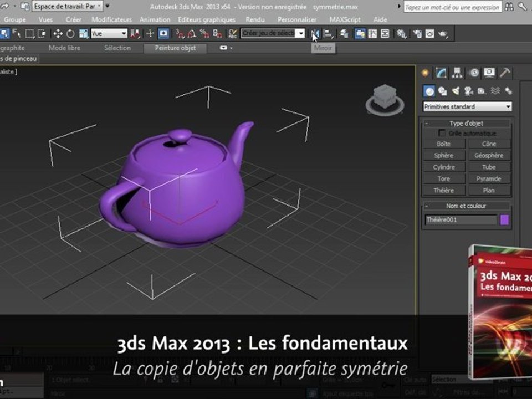This screenshot has width=532, height=399.
Task: Click the Théière primitive button
Action: point(444,190)
